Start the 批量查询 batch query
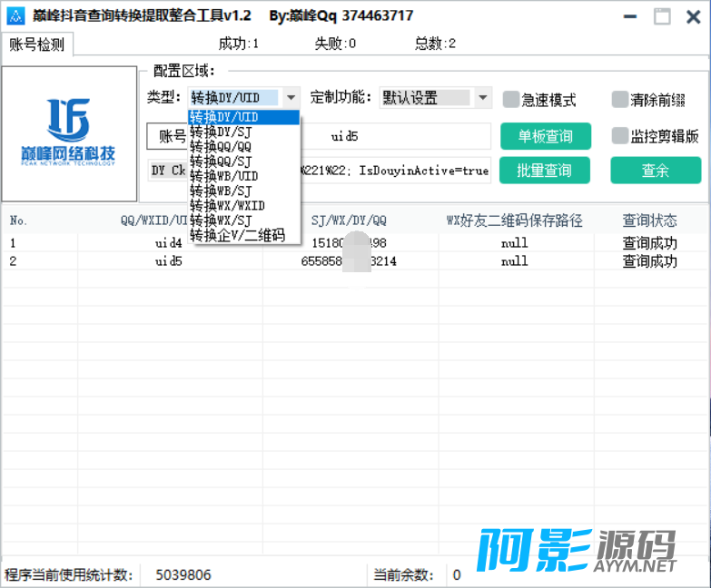 [x=545, y=171]
